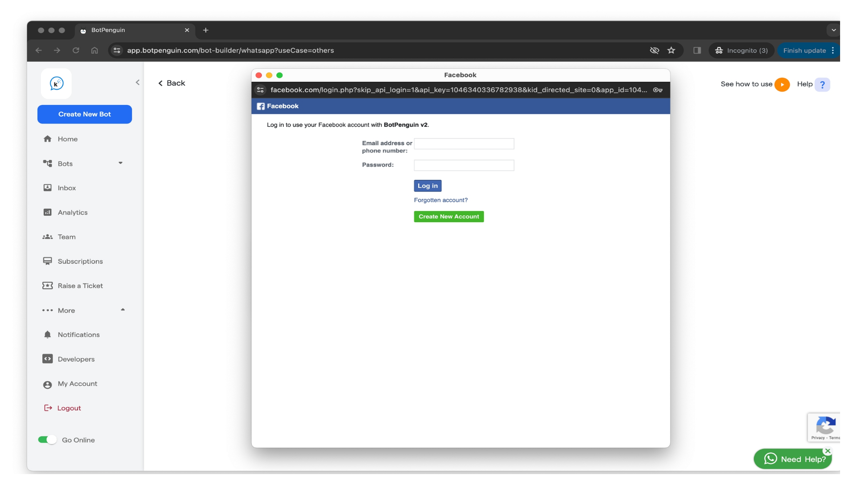868x502 pixels.
Task: Collapse the More section arrow
Action: click(123, 310)
